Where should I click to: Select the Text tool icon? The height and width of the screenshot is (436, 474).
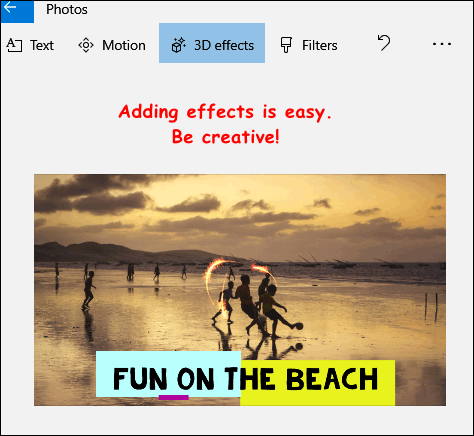(14, 45)
